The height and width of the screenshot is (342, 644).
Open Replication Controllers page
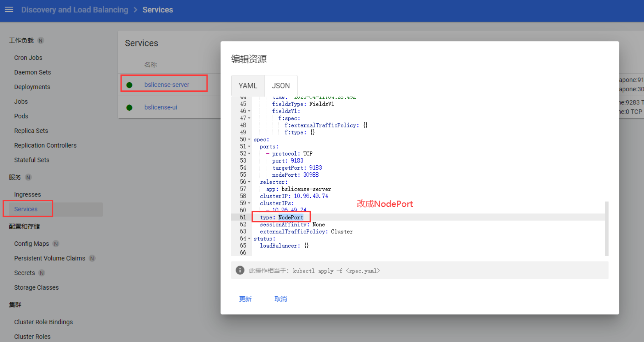coord(45,145)
